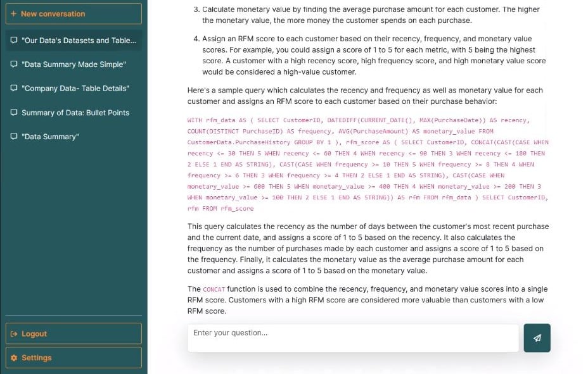Click the speech bubble icon next to "Data Summary"
The height and width of the screenshot is (374, 588).
pyautogui.click(x=13, y=137)
